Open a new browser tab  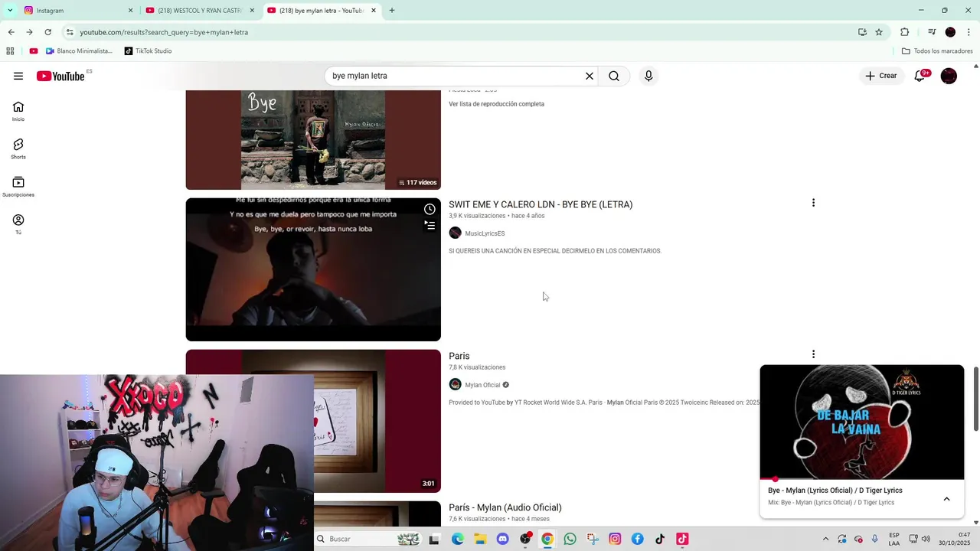[392, 11]
